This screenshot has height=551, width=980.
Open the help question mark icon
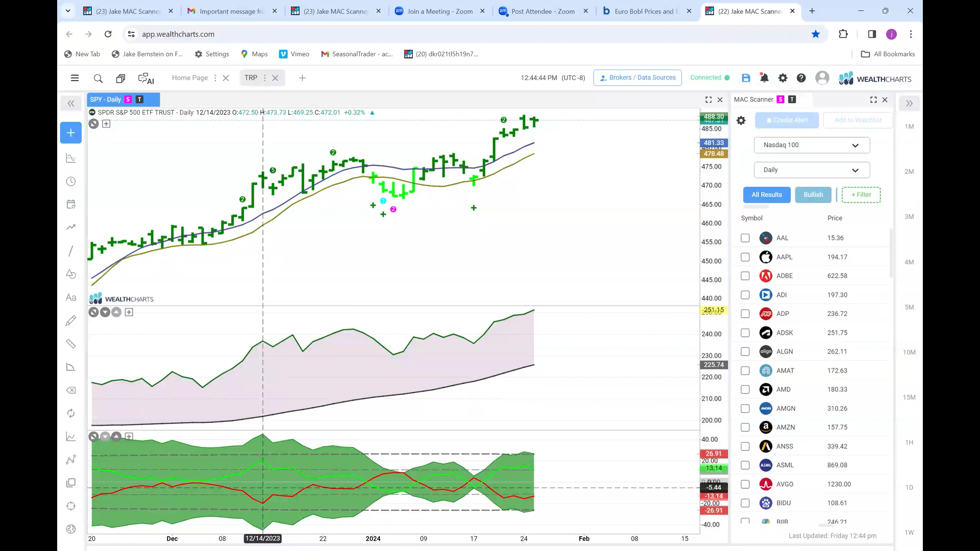click(x=801, y=78)
